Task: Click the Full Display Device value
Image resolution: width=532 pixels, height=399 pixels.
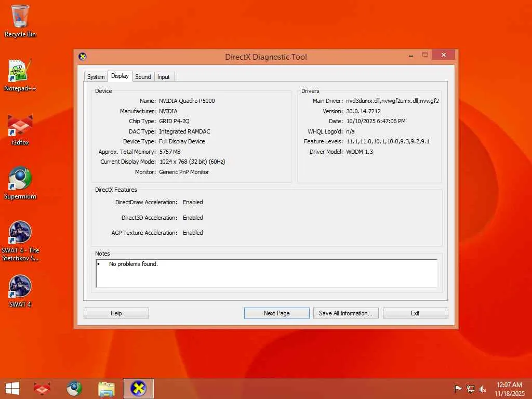Action: (182, 141)
